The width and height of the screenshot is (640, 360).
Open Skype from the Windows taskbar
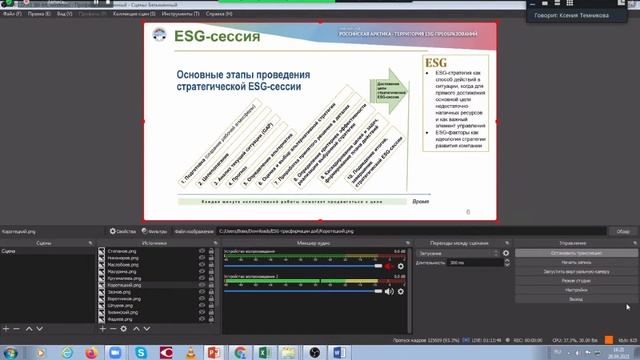141,352
